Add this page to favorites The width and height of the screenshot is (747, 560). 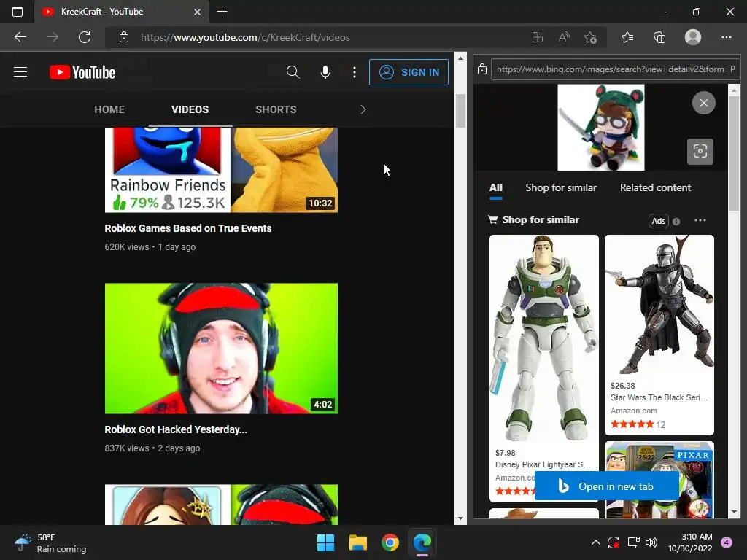point(591,37)
